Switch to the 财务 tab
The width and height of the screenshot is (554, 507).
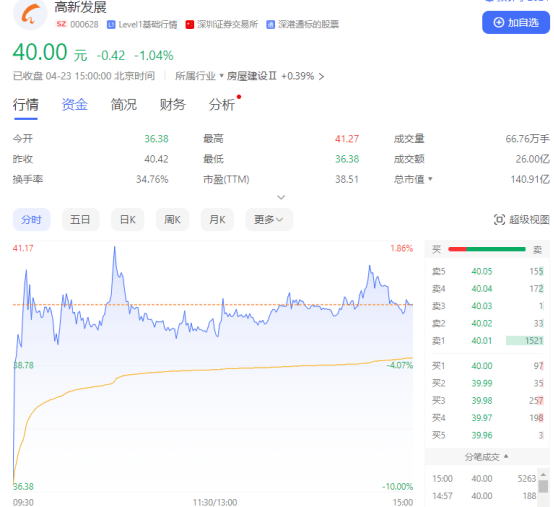tap(172, 105)
